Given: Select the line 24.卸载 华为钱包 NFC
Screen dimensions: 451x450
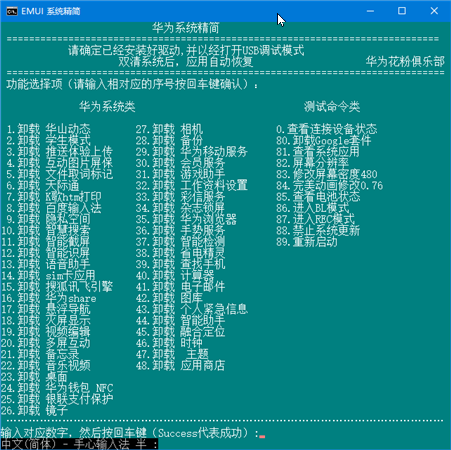Looking at the screenshot, I should pyautogui.click(x=57, y=388).
